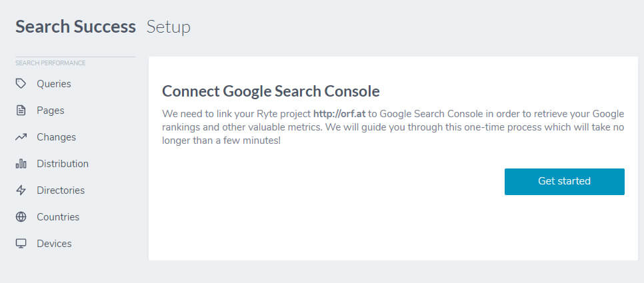Screen dimensions: 644x283
Task: Show the Devices report
Action: point(54,244)
